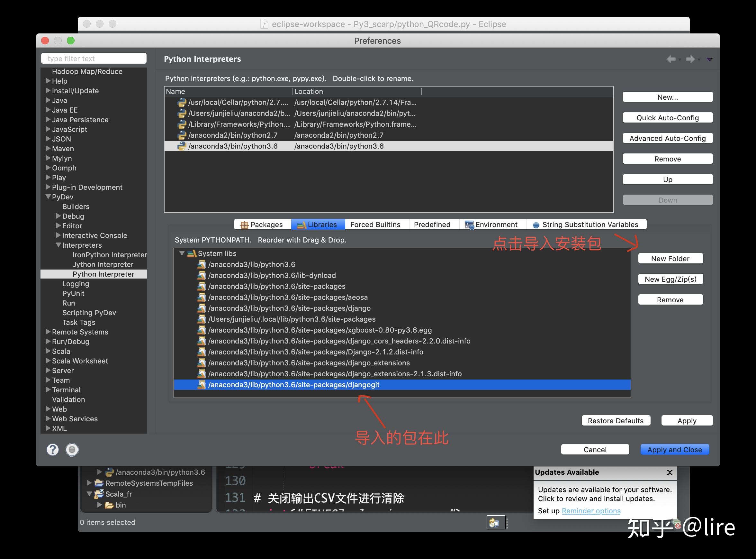Open the Reminder options link
The height and width of the screenshot is (559, 756).
pos(591,511)
